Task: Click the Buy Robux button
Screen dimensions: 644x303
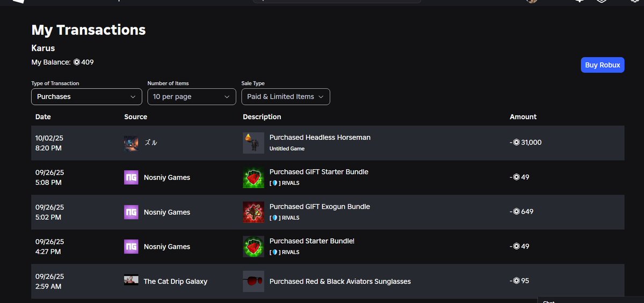Action: (602, 65)
